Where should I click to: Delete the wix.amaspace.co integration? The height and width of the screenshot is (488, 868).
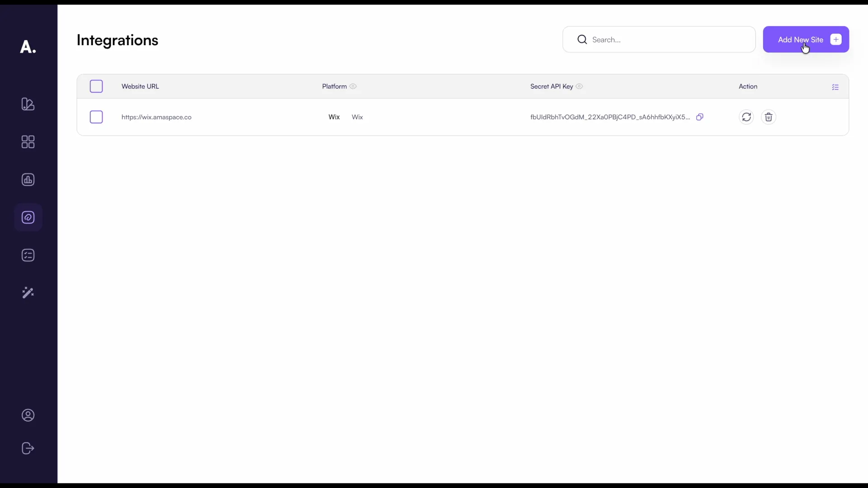tap(769, 117)
